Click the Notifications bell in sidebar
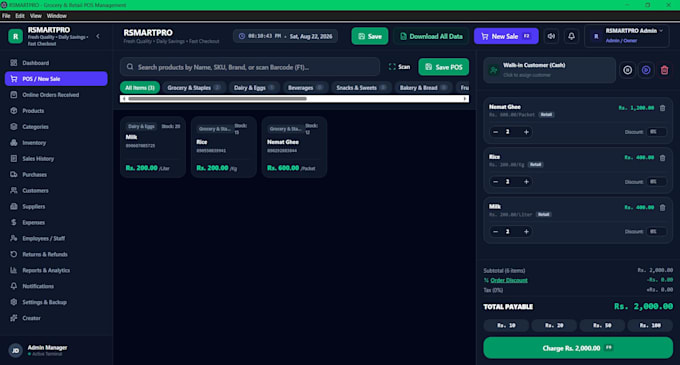This screenshot has height=365, width=680. pyautogui.click(x=14, y=286)
